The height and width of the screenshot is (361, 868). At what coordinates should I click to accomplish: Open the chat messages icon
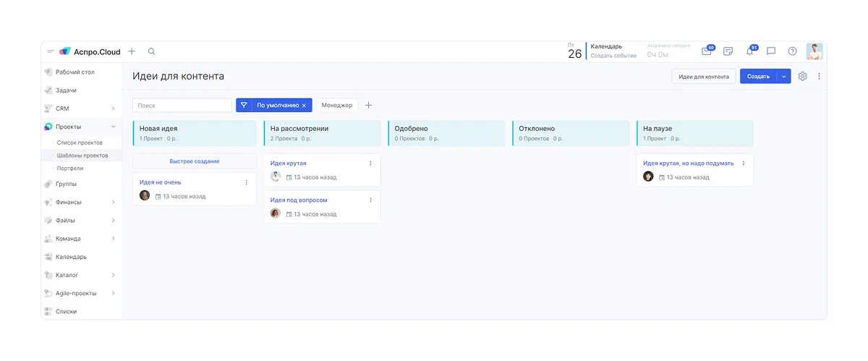point(771,51)
